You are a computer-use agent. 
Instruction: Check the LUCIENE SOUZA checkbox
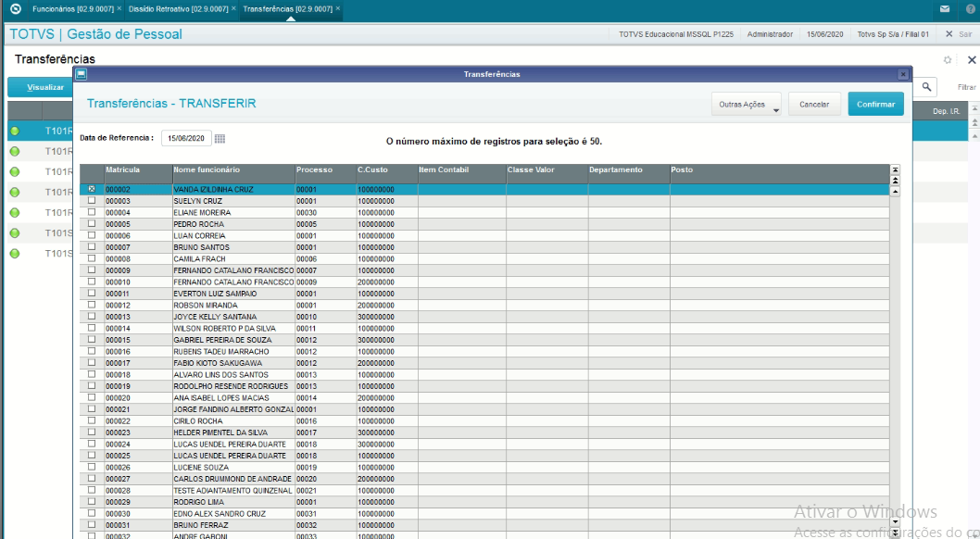(x=92, y=467)
